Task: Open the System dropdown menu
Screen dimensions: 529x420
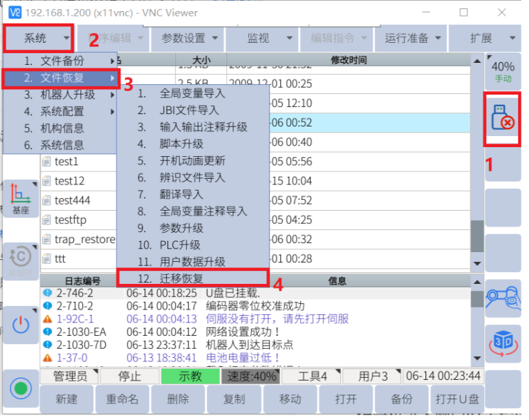Action: [x=37, y=38]
